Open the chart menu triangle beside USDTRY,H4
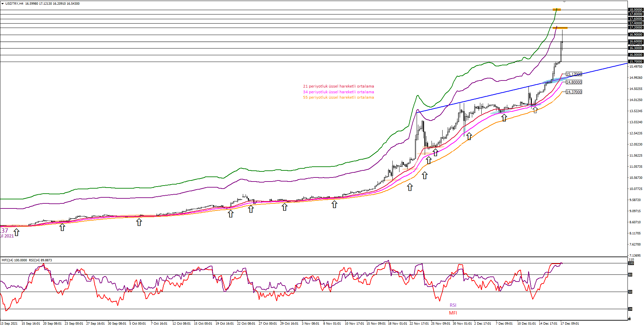Image resolution: width=644 pixels, height=327 pixels. click(x=2, y=3)
